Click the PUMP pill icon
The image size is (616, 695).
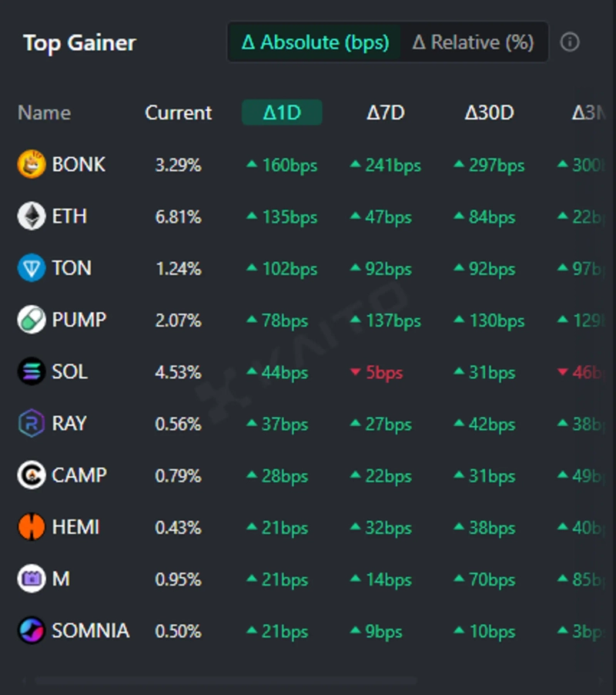point(32,320)
